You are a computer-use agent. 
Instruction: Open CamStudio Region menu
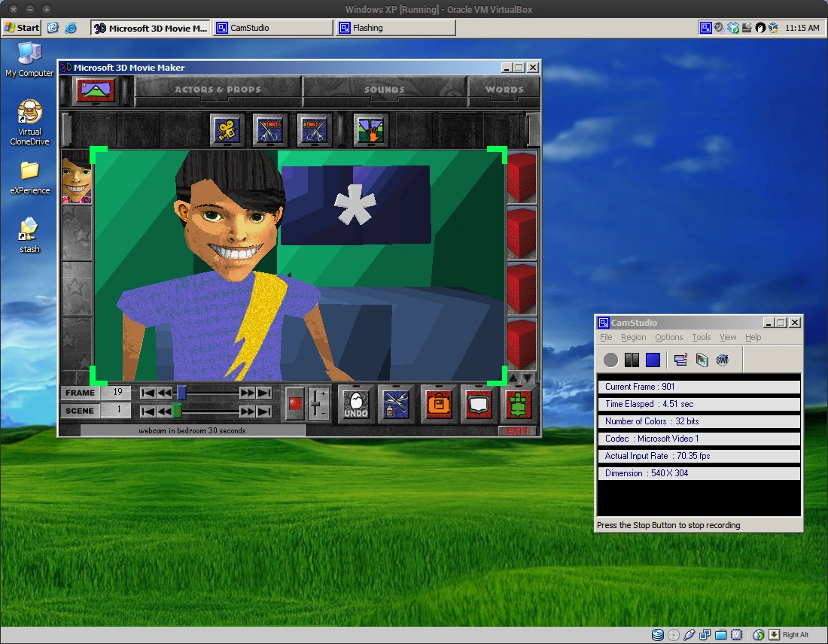pos(633,337)
